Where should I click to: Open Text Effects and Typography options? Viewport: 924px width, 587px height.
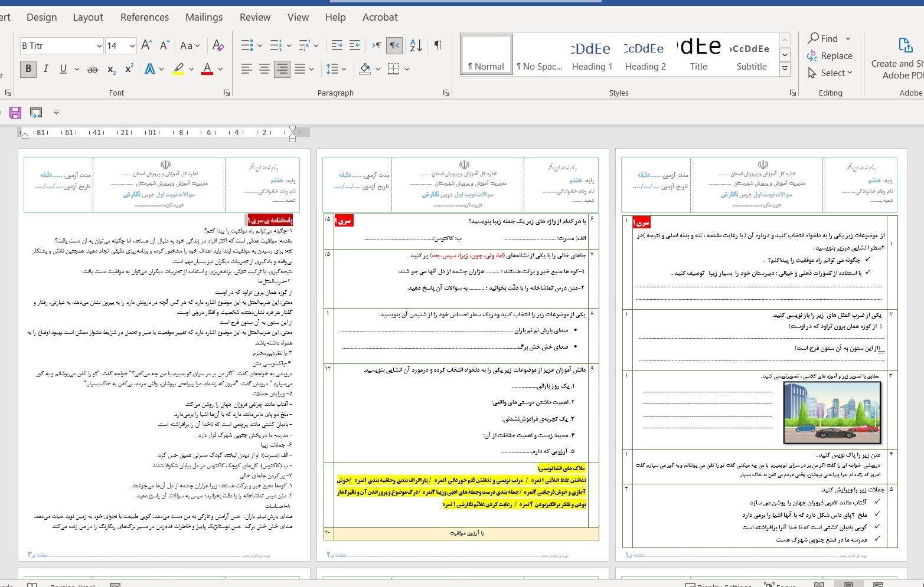click(x=149, y=69)
